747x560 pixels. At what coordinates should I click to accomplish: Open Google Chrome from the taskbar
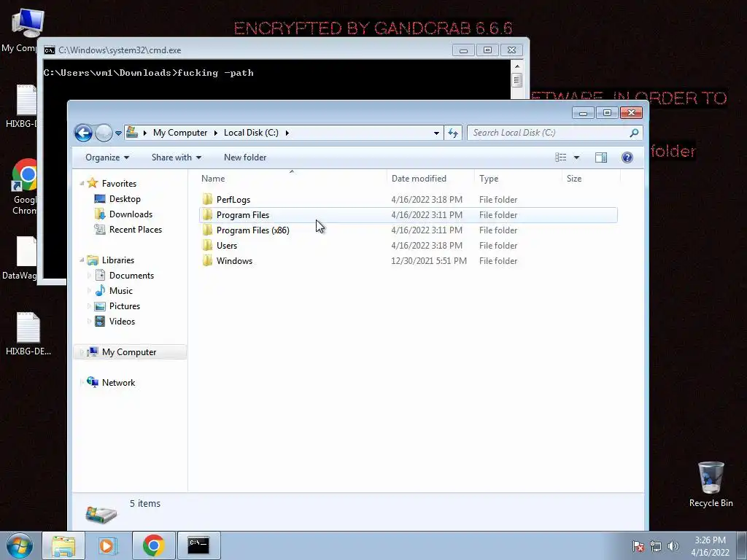(153, 545)
